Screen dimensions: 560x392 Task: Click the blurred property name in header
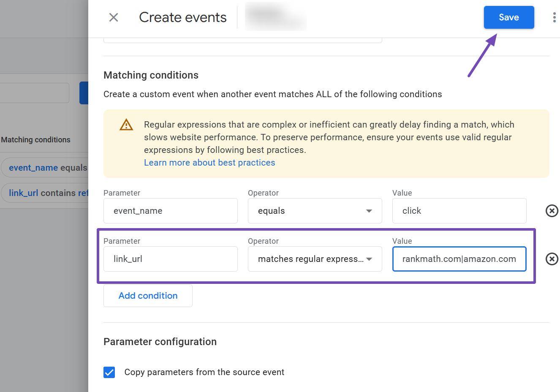click(275, 17)
